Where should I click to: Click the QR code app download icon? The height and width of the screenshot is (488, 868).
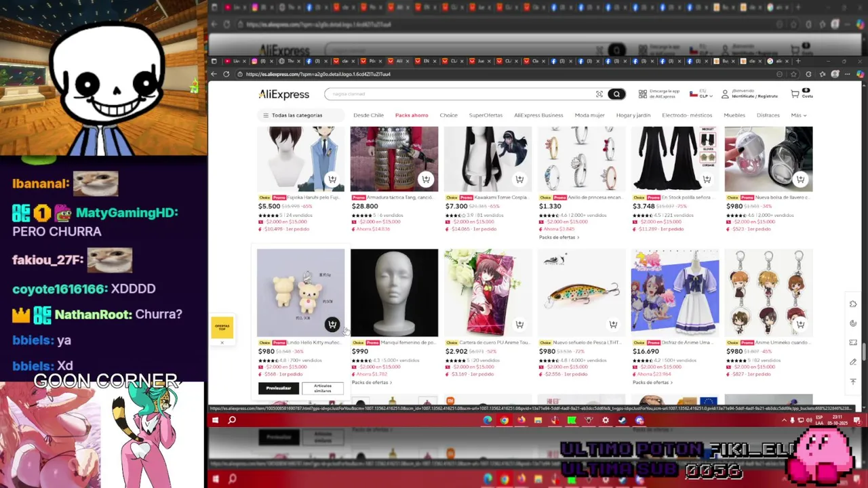642,94
